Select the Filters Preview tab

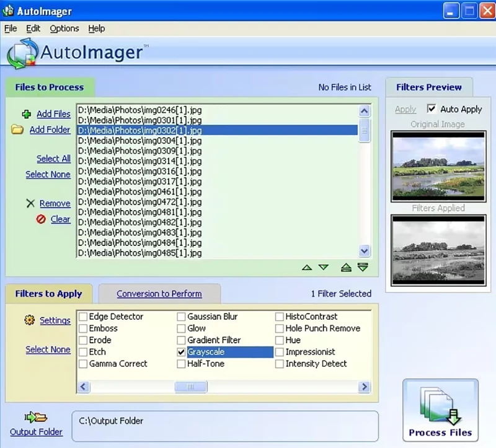point(429,87)
